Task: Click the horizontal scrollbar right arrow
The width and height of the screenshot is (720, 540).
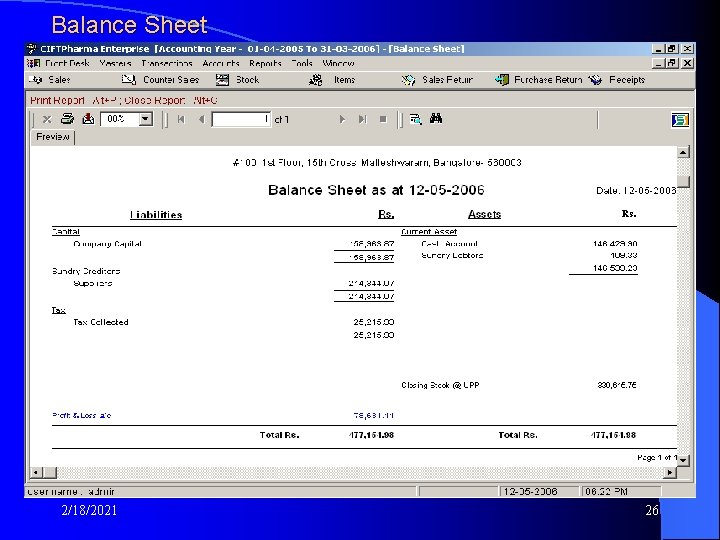Action: click(x=670, y=472)
